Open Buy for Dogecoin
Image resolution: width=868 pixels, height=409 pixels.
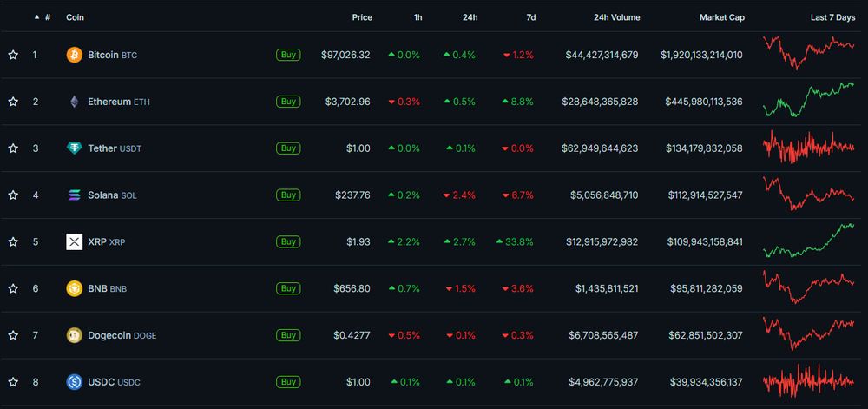pyautogui.click(x=288, y=335)
